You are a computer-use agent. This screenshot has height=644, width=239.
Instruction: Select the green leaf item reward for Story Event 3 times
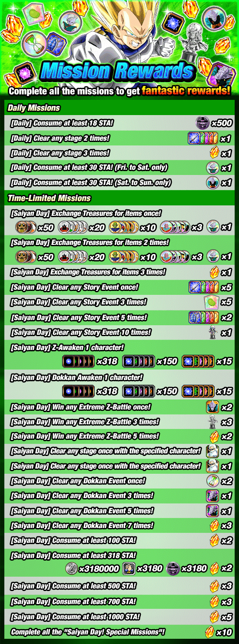click(x=211, y=302)
